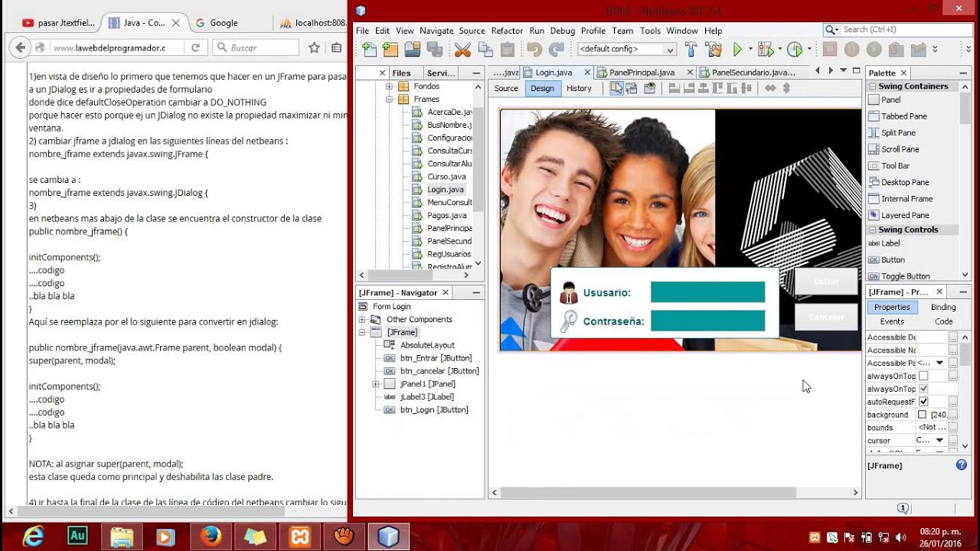Image resolution: width=980 pixels, height=551 pixels.
Task: Open the default config dropdown
Action: (x=626, y=50)
